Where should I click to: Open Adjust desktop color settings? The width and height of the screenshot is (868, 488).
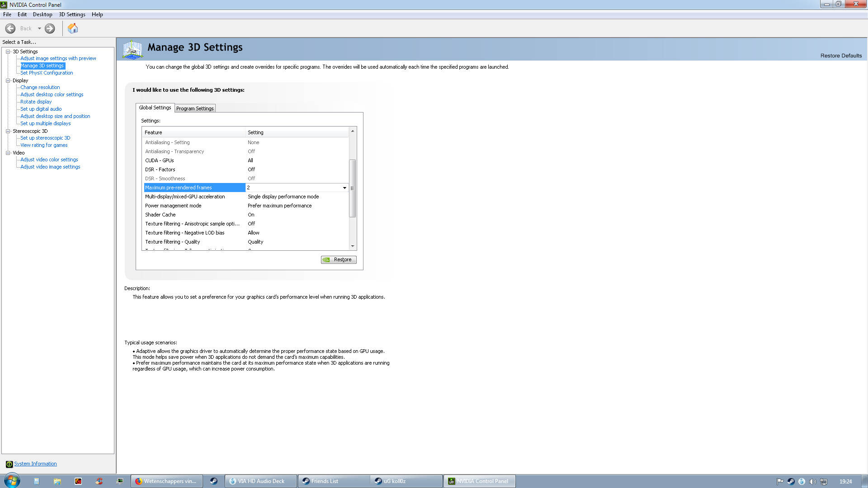[x=52, y=94]
